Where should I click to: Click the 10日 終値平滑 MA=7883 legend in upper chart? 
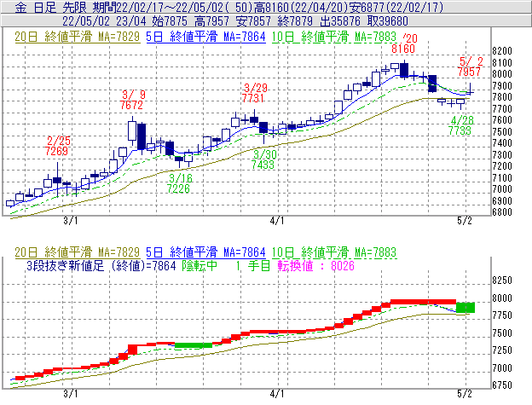point(334,37)
